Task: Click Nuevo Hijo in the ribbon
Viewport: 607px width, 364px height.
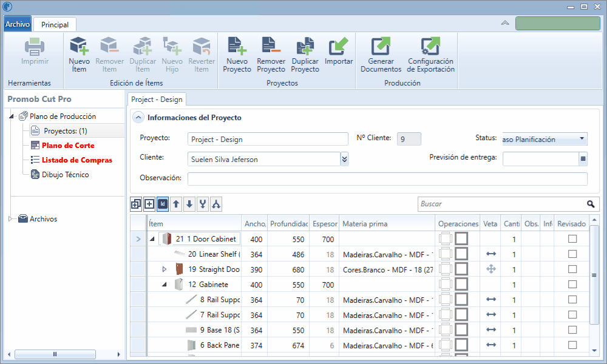Action: (x=172, y=55)
